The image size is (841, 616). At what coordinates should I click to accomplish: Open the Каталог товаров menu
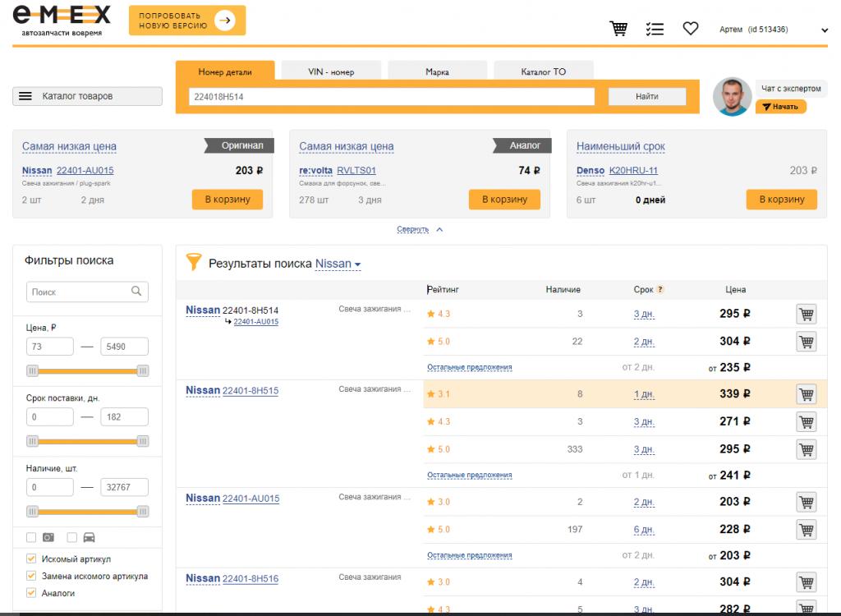pyautogui.click(x=87, y=96)
